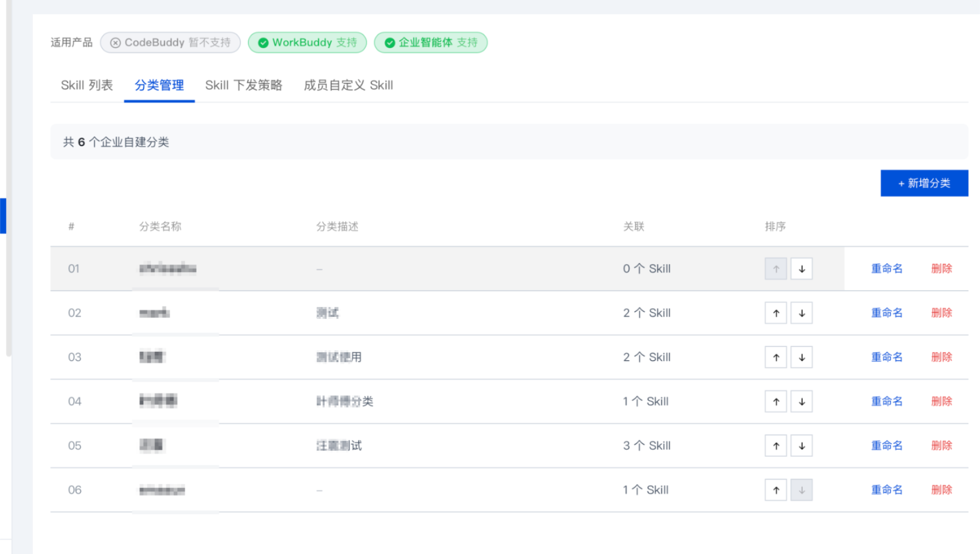The height and width of the screenshot is (554, 980).
Task: Rename the category in row 04
Action: (x=887, y=401)
